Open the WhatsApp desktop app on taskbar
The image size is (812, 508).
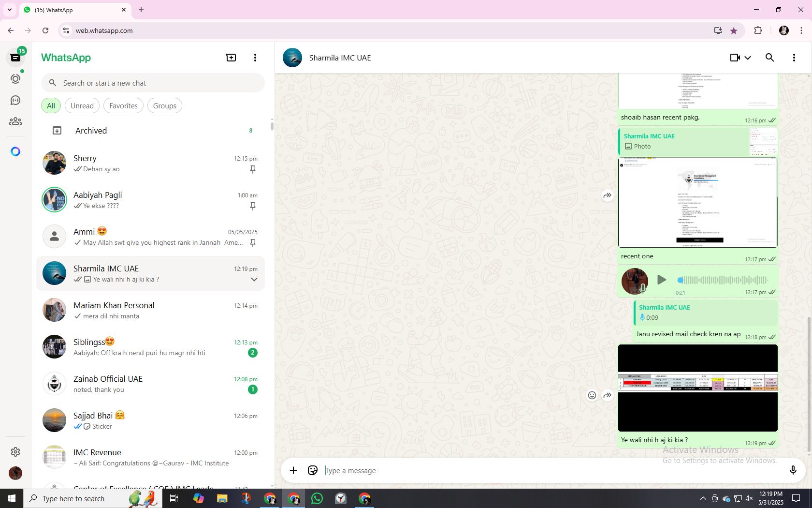click(317, 498)
